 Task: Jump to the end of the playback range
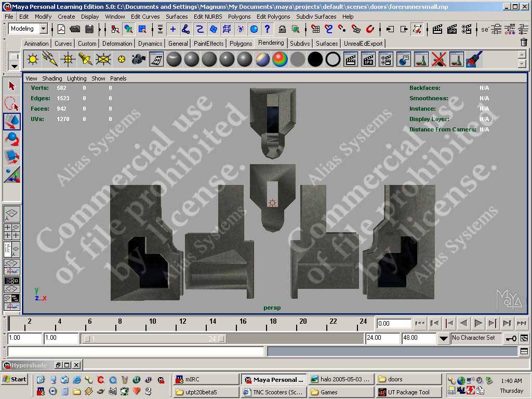[x=522, y=323]
